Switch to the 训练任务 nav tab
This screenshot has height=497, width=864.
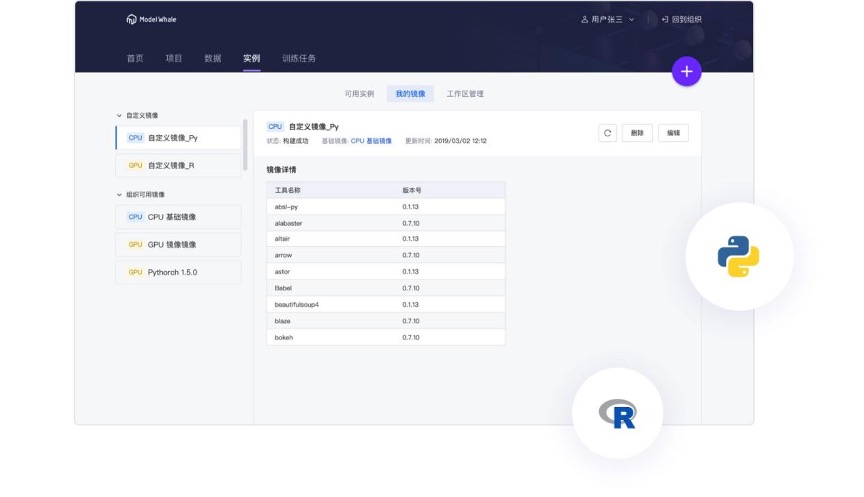(299, 58)
